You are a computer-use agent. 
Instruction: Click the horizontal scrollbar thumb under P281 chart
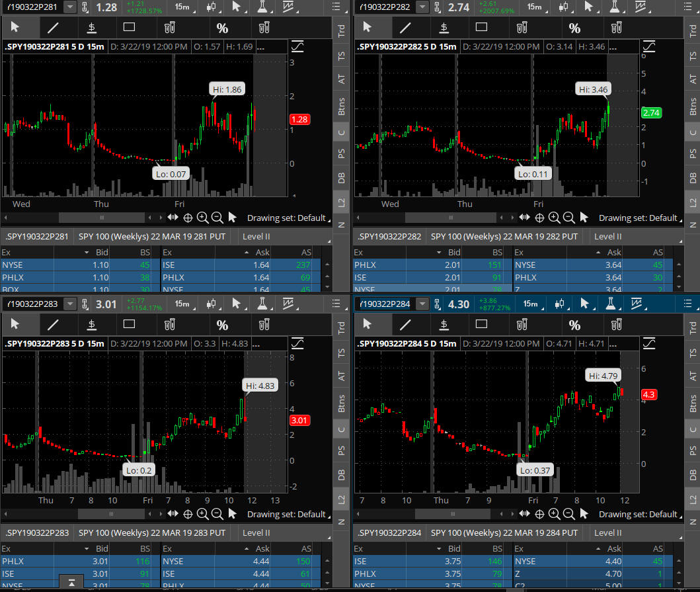click(101, 218)
